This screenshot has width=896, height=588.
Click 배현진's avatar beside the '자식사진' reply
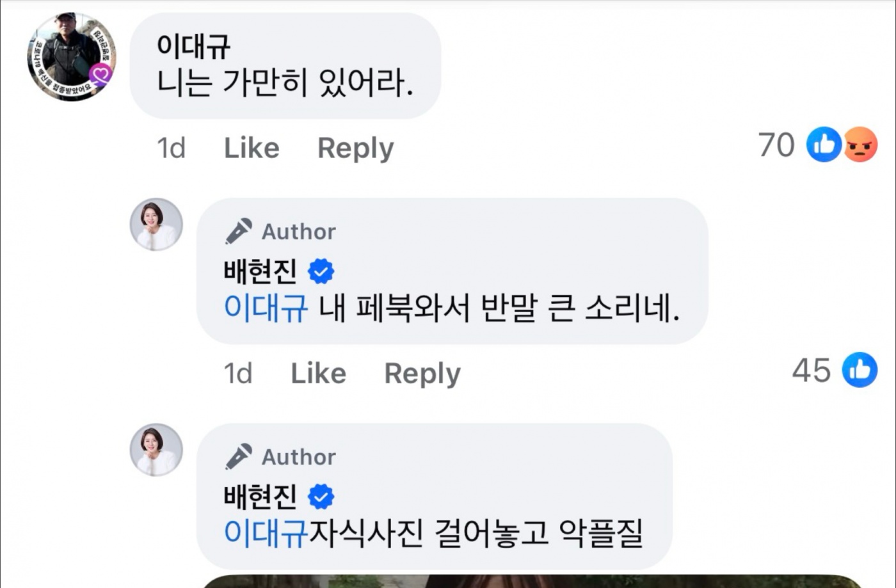156,449
